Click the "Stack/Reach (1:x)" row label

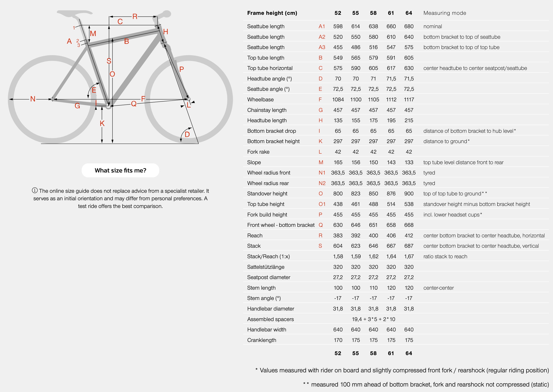click(x=268, y=256)
